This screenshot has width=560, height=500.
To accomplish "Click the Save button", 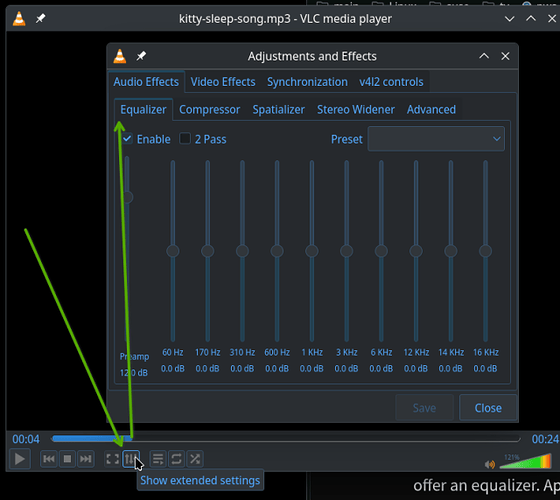I will pyautogui.click(x=424, y=408).
